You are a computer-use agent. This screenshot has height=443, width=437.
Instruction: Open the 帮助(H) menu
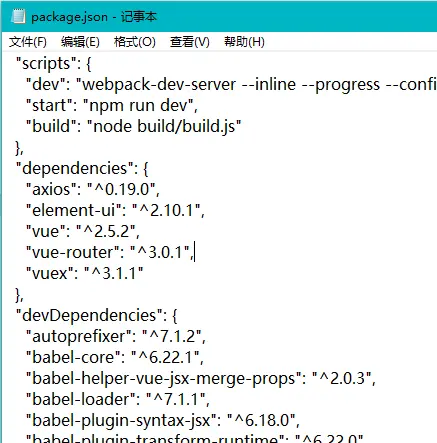tap(244, 42)
